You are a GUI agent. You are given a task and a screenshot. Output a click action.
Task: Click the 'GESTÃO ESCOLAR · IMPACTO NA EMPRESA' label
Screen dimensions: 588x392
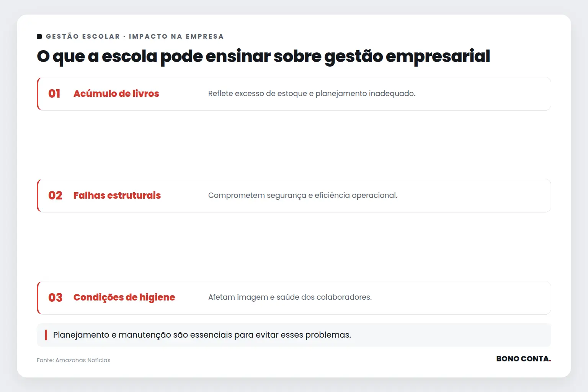pos(135,36)
